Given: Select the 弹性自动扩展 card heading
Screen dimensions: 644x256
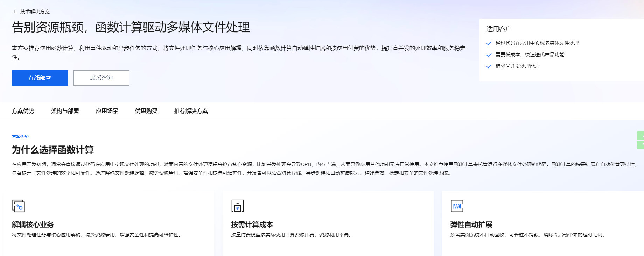Looking at the screenshot, I should pos(471,225).
